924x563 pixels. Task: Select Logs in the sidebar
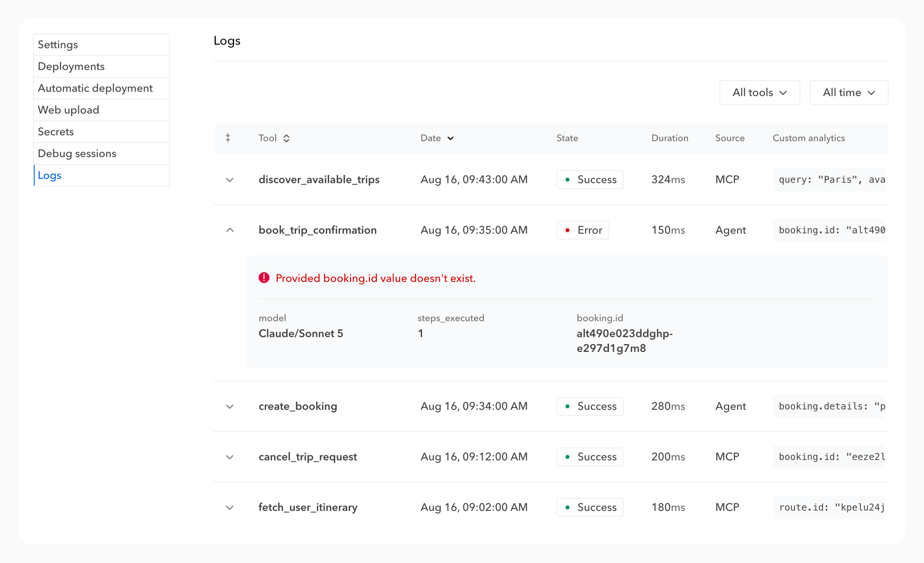(101, 175)
